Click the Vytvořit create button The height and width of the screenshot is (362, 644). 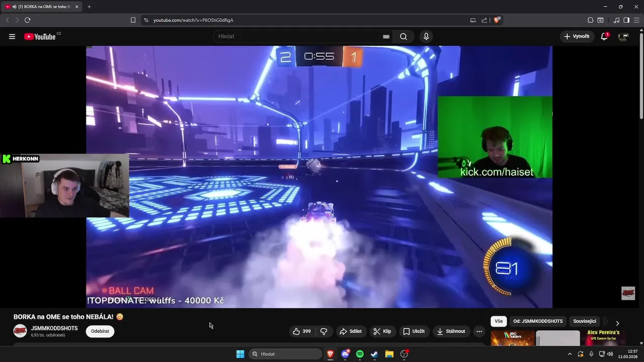pyautogui.click(x=577, y=36)
